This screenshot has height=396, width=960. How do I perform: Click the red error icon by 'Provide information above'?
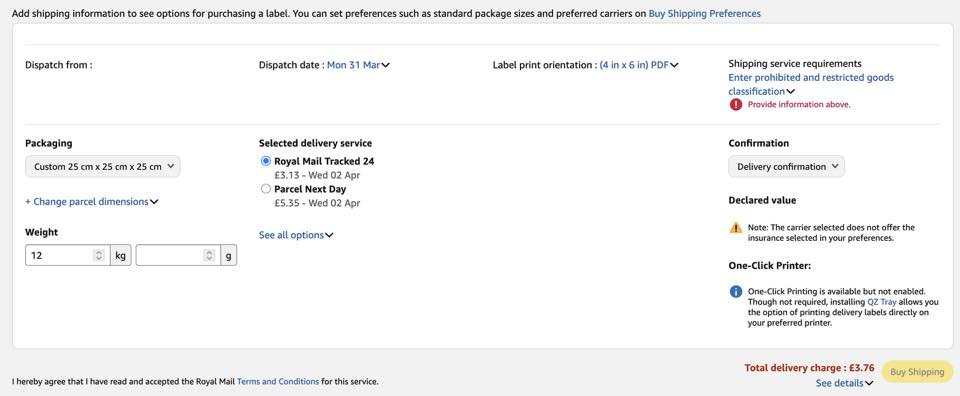(x=735, y=105)
